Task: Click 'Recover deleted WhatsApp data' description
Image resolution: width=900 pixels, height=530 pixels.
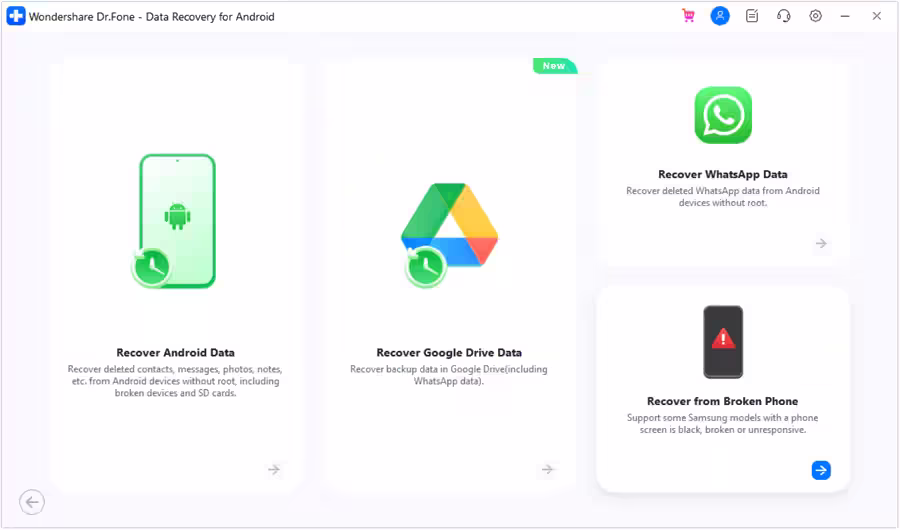Action: point(723,196)
